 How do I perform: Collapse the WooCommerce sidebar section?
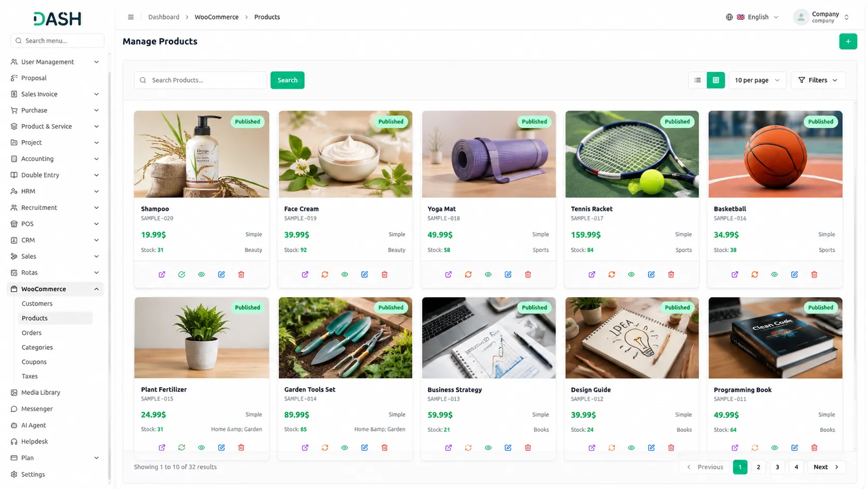coord(55,289)
